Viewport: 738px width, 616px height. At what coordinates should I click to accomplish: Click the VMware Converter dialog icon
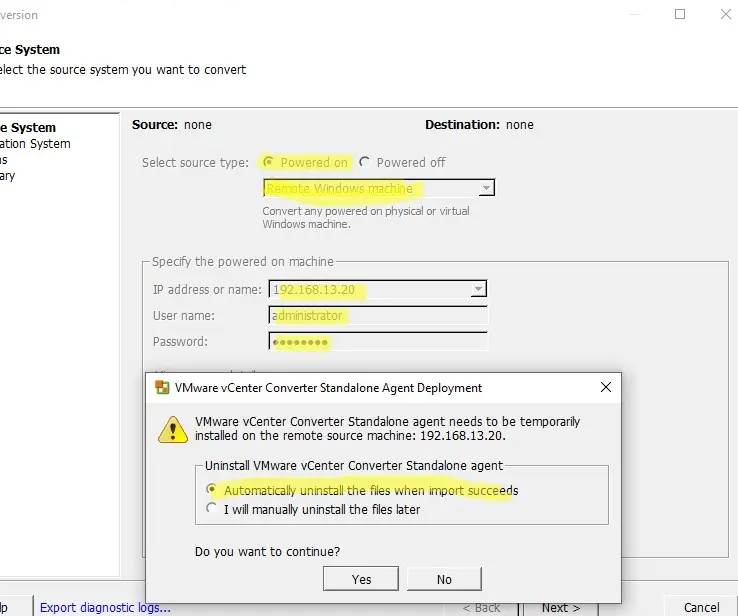click(162, 387)
